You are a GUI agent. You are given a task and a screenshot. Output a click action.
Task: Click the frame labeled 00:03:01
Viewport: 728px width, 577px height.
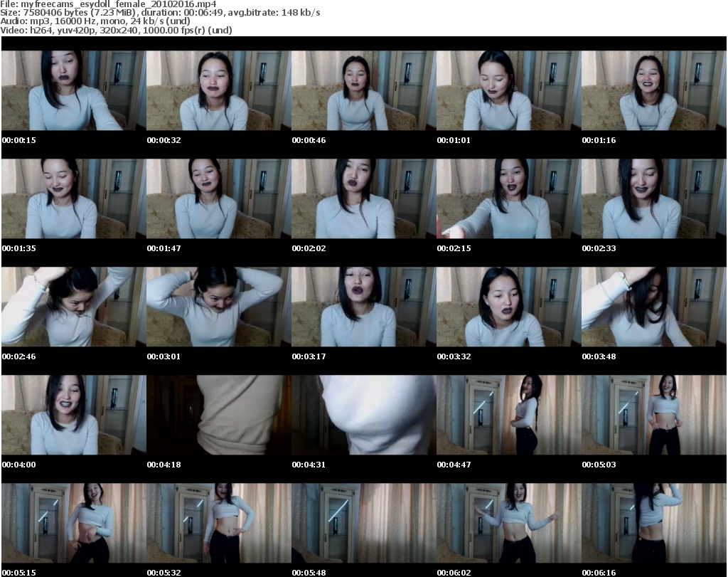pyautogui.click(x=219, y=307)
